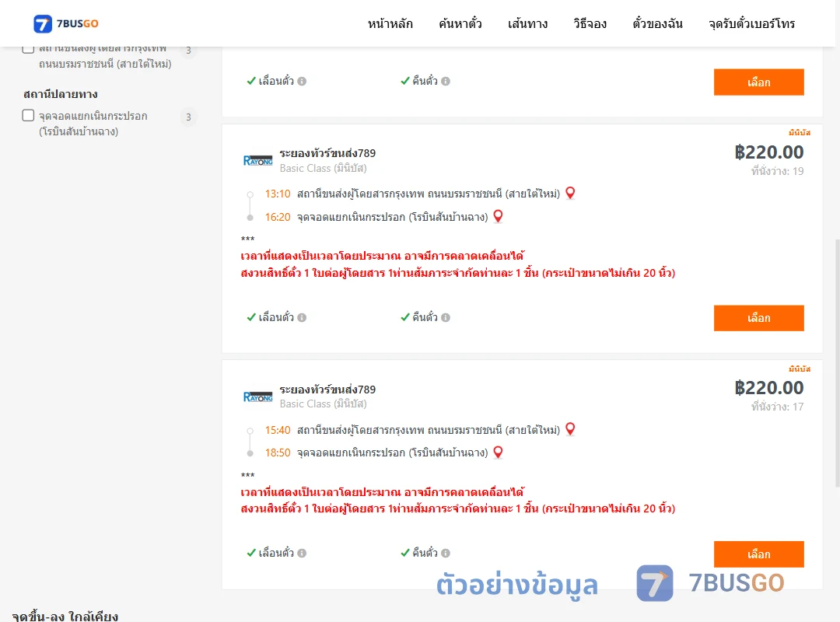Open map pin for 16:20 arrival stop
Viewport: 840px width, 622px height.
(499, 216)
